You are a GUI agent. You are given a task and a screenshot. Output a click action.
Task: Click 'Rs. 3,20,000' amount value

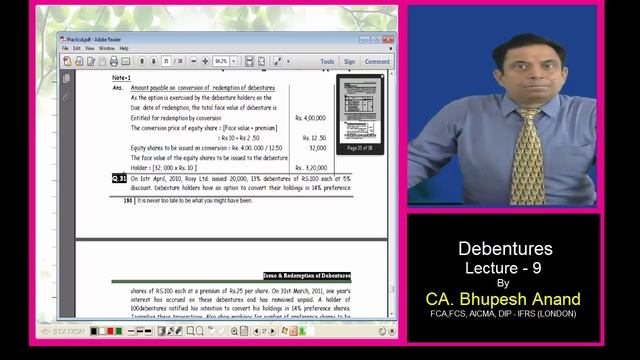[311, 168]
